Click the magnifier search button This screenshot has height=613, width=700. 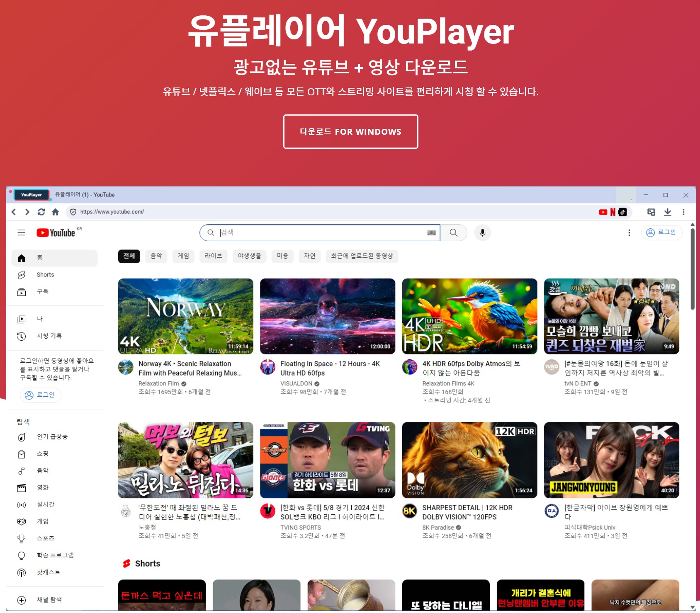coord(454,233)
